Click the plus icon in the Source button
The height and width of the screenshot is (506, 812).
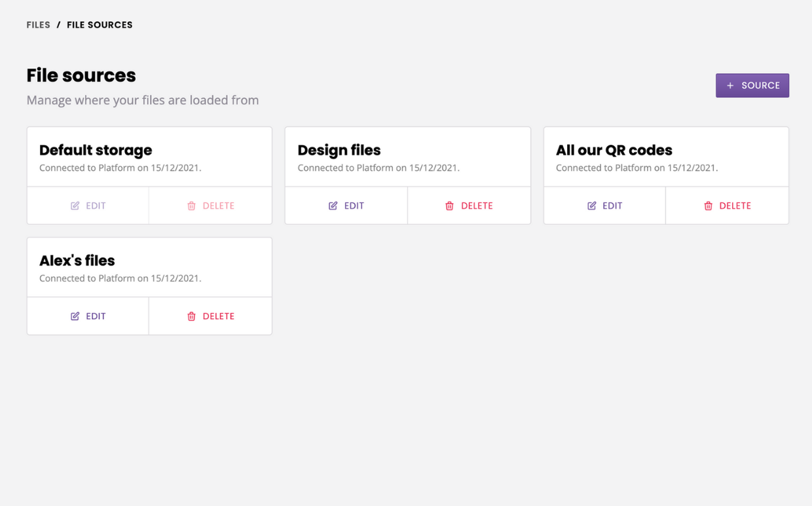[730, 86]
